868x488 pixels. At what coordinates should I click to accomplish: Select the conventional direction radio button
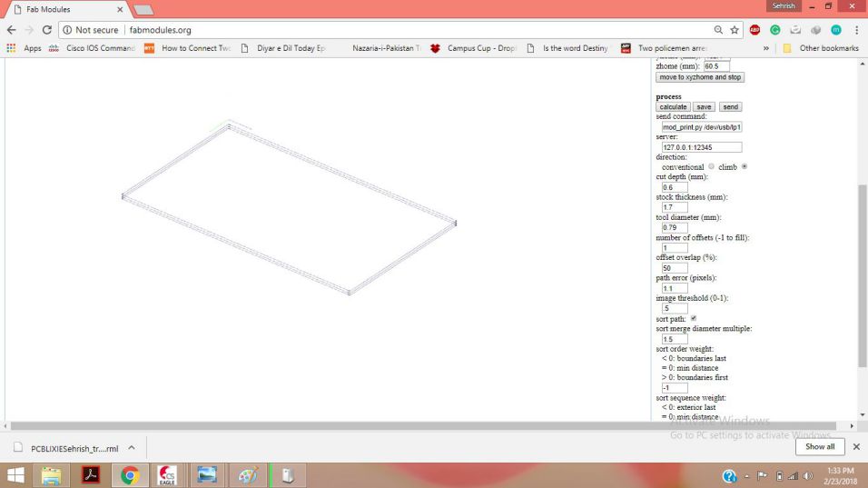[x=711, y=166]
